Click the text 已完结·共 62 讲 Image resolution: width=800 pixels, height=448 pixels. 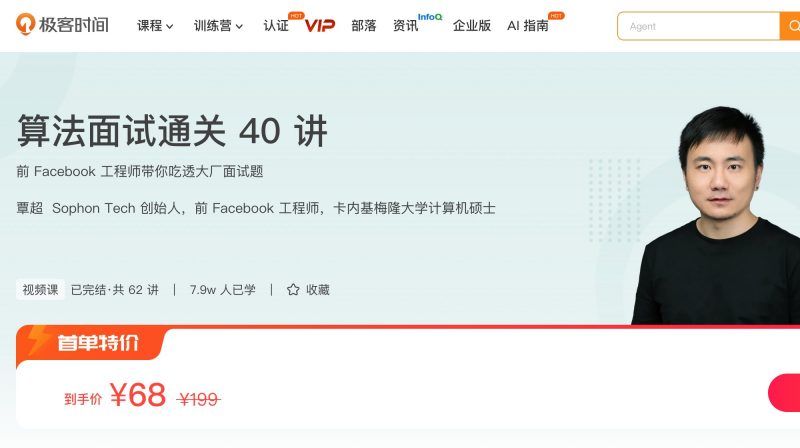(115, 290)
